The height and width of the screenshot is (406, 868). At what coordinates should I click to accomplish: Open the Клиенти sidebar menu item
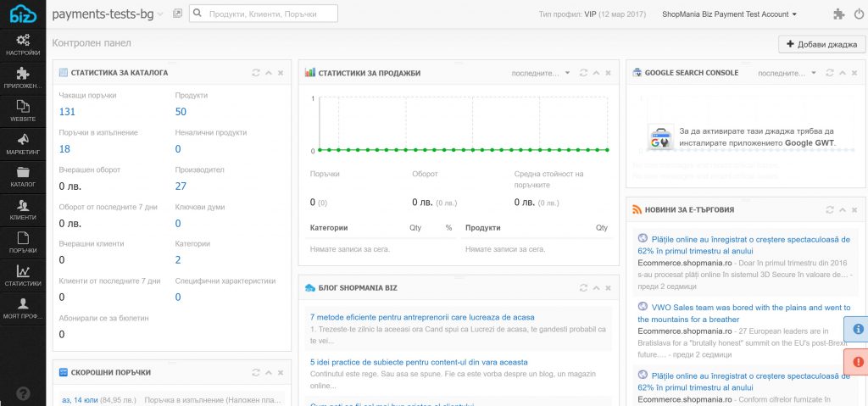point(23,209)
